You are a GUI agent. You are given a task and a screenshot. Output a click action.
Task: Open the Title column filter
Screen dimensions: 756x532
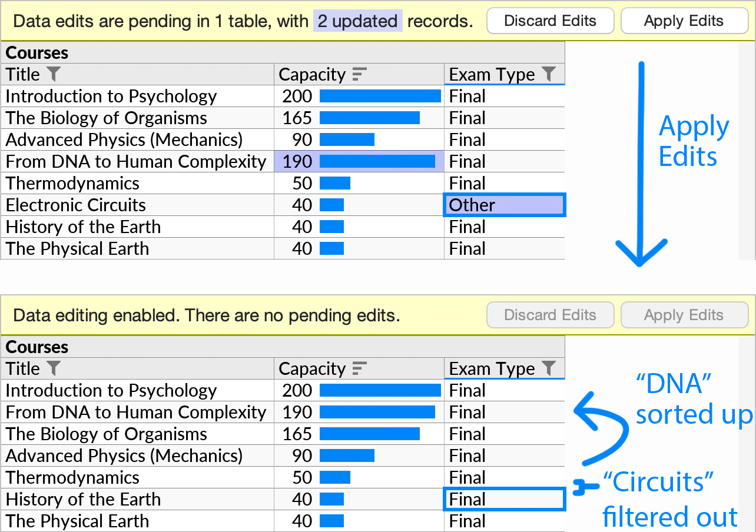click(x=54, y=74)
